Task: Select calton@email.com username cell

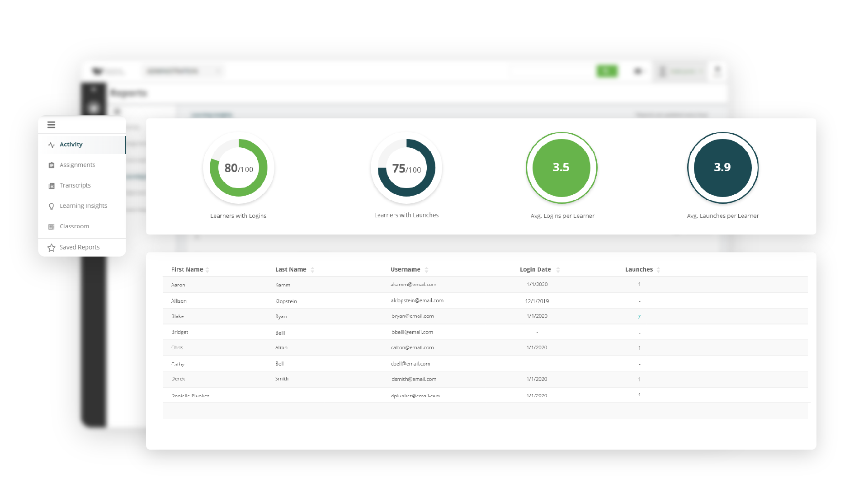Action: tap(412, 348)
